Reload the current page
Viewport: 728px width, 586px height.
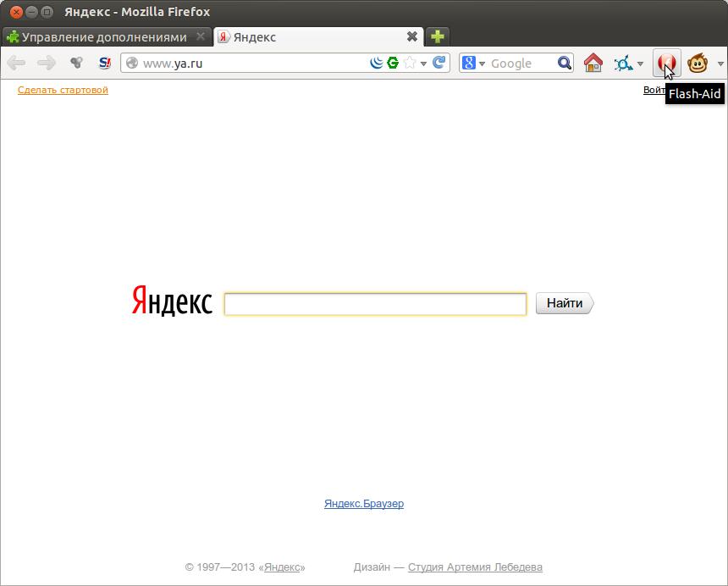(x=438, y=62)
